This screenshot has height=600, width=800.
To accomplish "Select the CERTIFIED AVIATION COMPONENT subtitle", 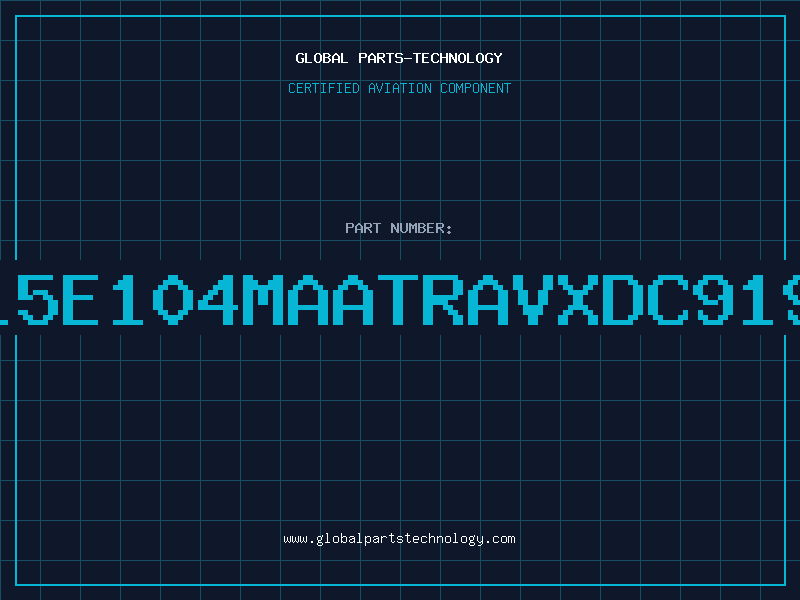I will [x=399, y=88].
